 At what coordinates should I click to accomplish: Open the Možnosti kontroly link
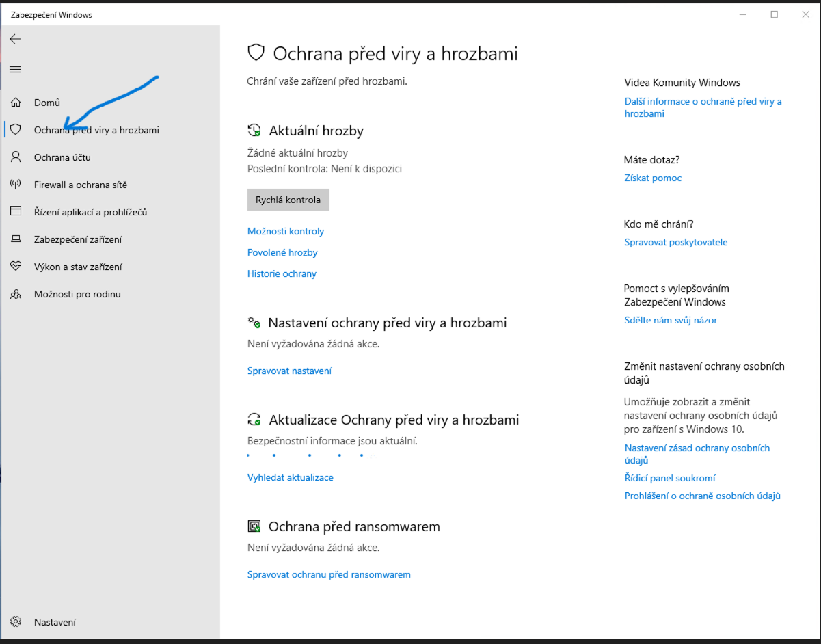point(286,231)
